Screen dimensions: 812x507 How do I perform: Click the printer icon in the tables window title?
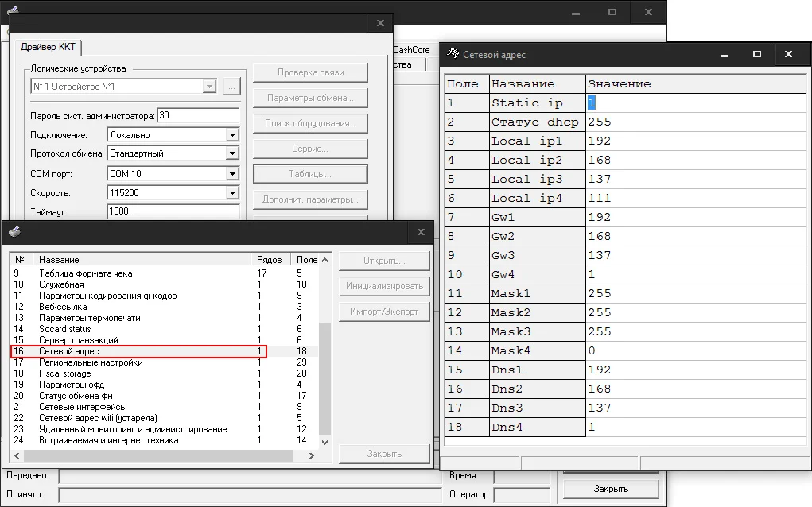coord(14,232)
